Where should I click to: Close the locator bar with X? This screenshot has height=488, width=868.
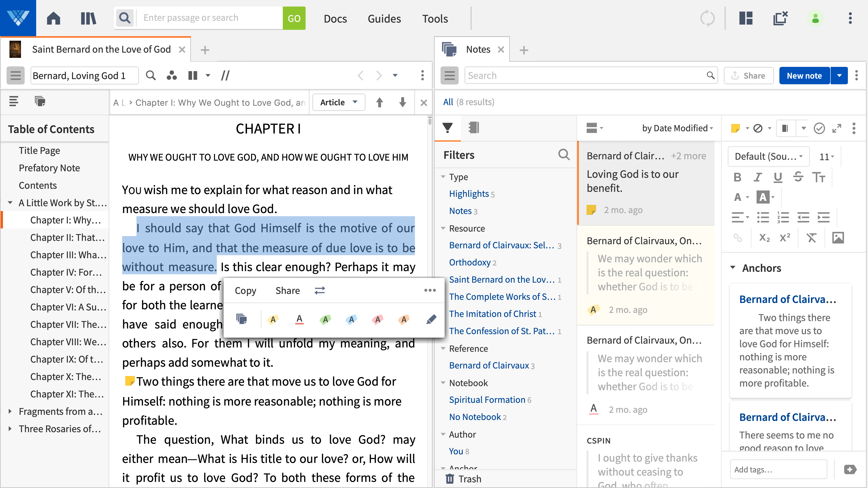[424, 102]
